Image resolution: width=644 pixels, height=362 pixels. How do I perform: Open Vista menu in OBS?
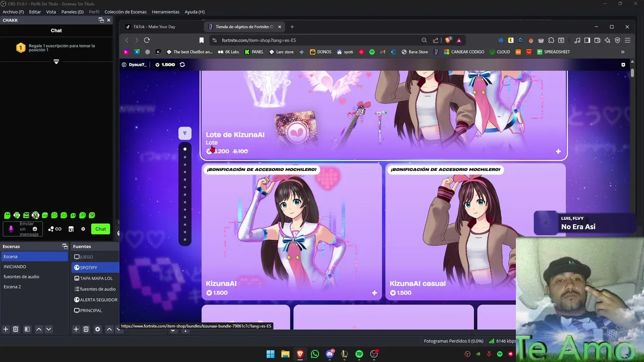click(51, 12)
